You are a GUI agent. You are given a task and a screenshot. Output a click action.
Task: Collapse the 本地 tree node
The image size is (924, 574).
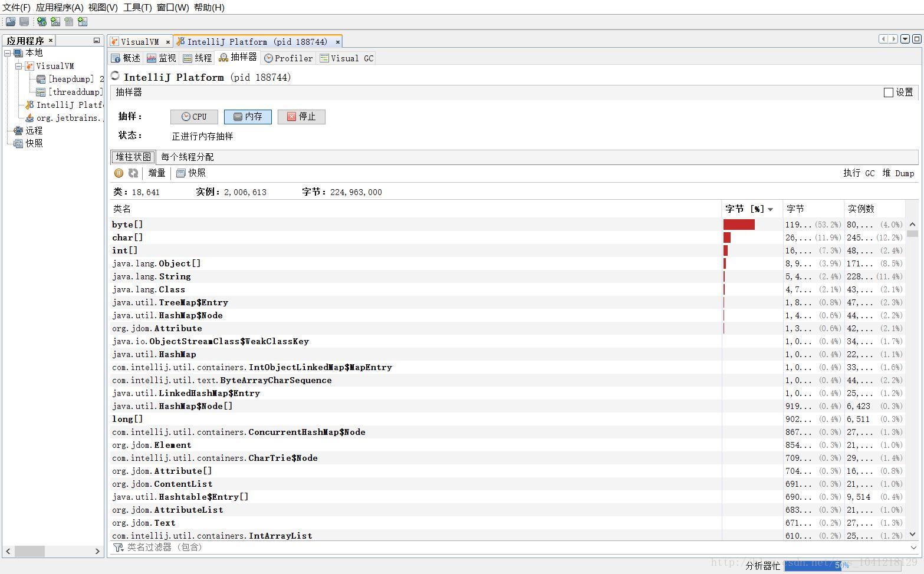coord(8,53)
